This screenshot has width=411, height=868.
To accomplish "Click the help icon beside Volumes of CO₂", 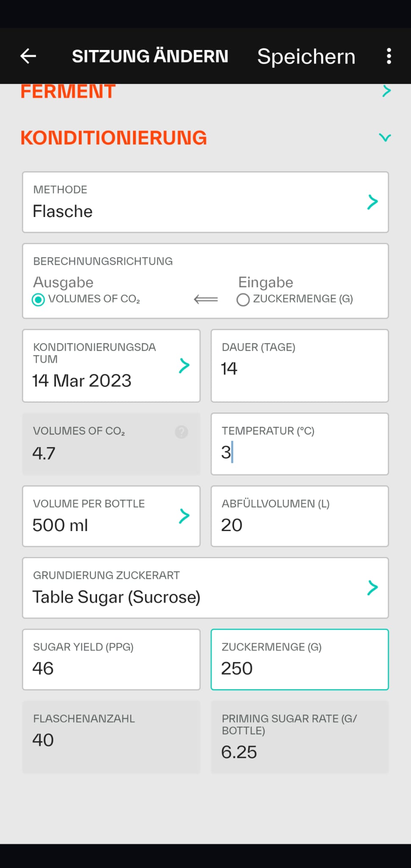I will point(181,432).
